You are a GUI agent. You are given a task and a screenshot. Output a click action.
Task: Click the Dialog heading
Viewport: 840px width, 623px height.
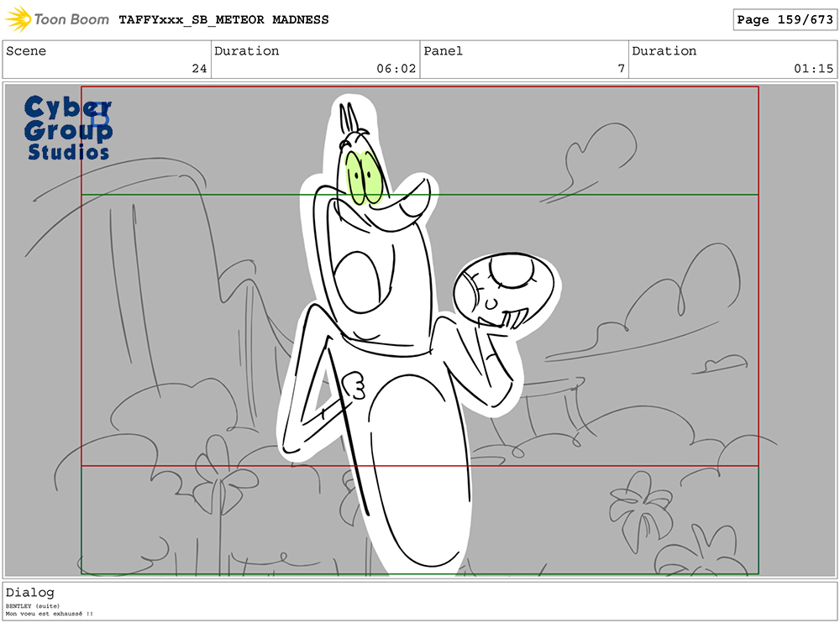(x=30, y=593)
